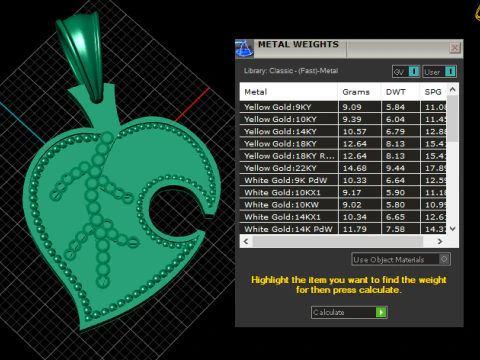Select the Yellow Gold:22KY row
480x360 pixels.
[343, 168]
